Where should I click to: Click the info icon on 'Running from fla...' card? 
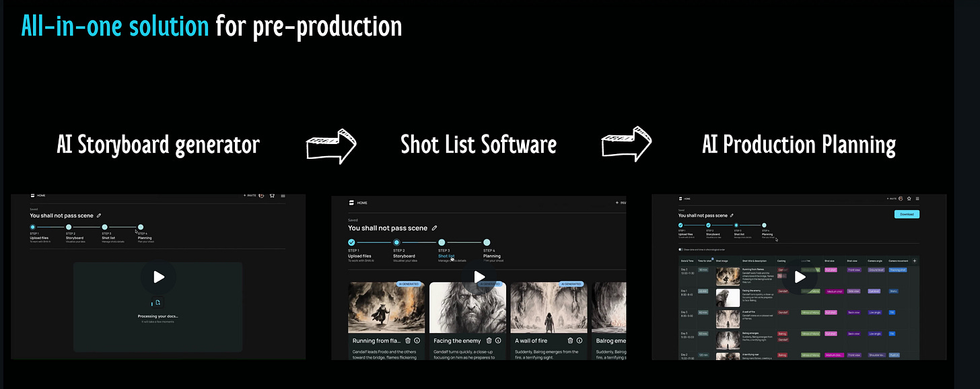(x=417, y=341)
